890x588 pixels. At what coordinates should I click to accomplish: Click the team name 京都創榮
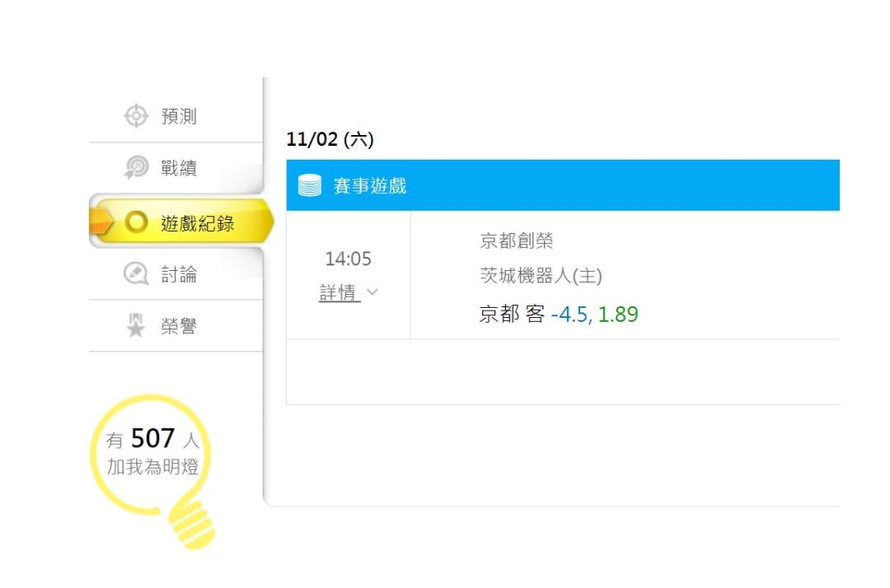(517, 240)
